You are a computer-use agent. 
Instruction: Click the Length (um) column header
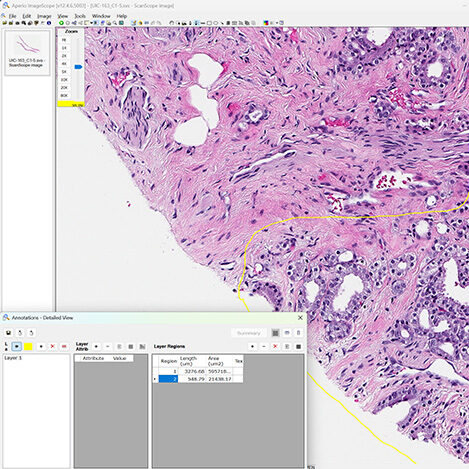(x=192, y=361)
